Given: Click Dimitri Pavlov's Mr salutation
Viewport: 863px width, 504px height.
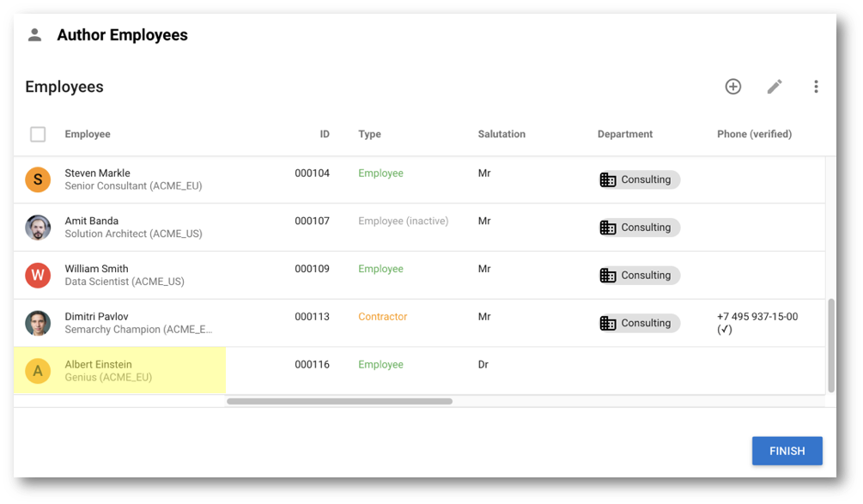Looking at the screenshot, I should click(x=483, y=316).
